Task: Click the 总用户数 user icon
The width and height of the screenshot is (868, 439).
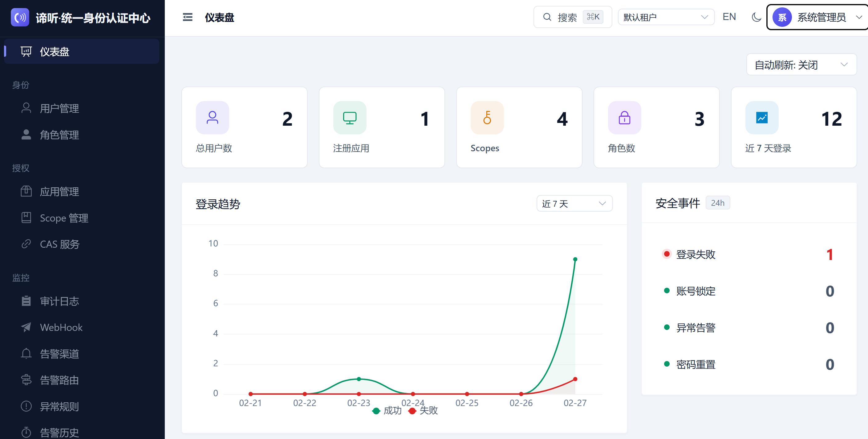Action: click(x=212, y=118)
